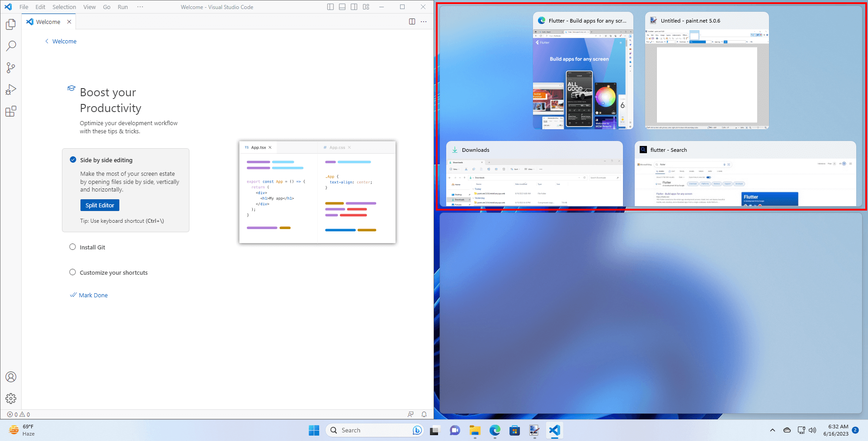868x441 pixels.
Task: Snap the Downloads window thumbnail
Action: pyautogui.click(x=535, y=174)
